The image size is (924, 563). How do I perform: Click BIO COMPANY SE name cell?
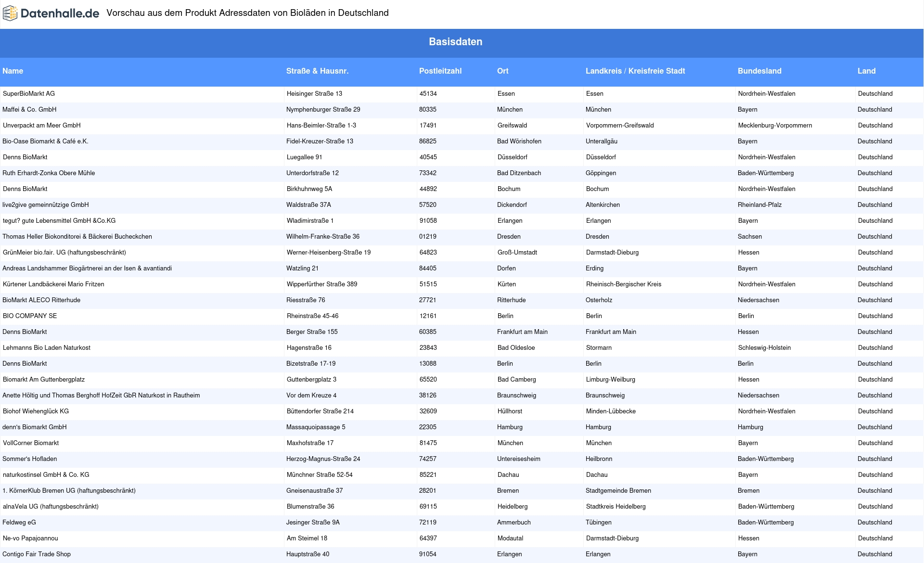[x=30, y=316]
